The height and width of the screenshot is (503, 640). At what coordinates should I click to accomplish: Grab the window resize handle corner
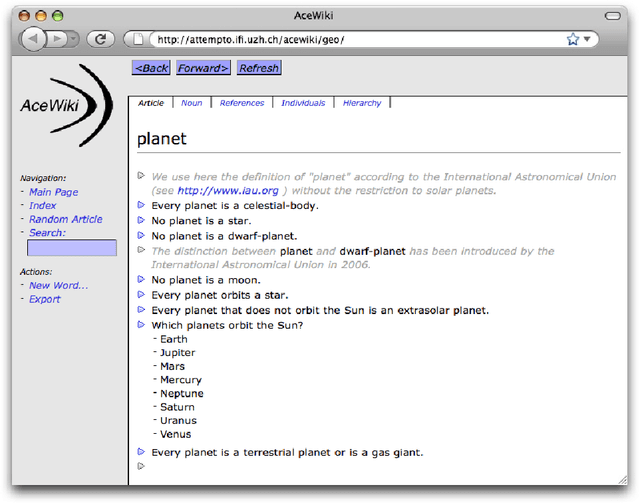click(623, 480)
